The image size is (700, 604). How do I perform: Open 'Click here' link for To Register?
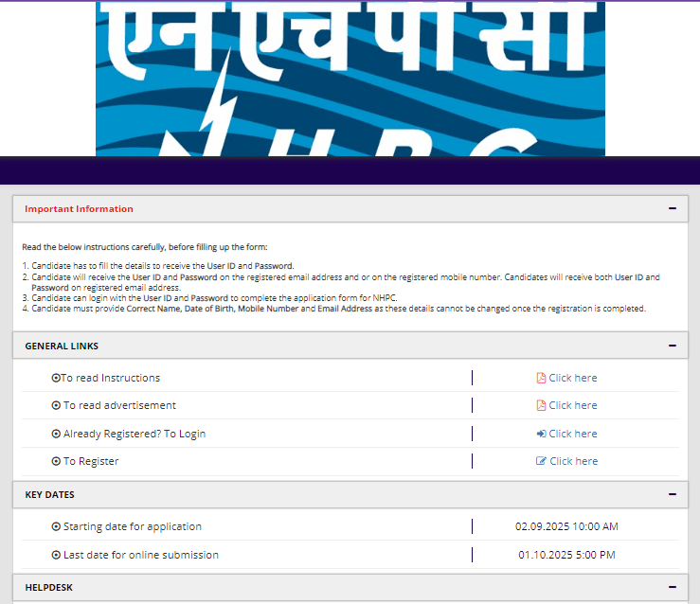click(574, 461)
